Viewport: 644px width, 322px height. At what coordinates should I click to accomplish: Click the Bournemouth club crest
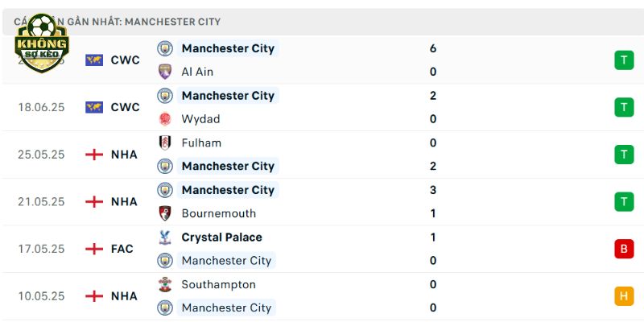click(x=165, y=213)
